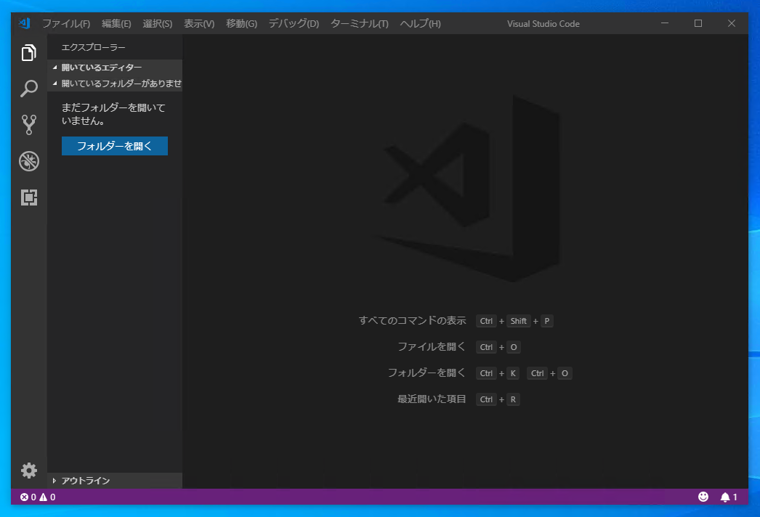The height and width of the screenshot is (517, 760).
Task: Open the Search view icon
Action: 29,88
